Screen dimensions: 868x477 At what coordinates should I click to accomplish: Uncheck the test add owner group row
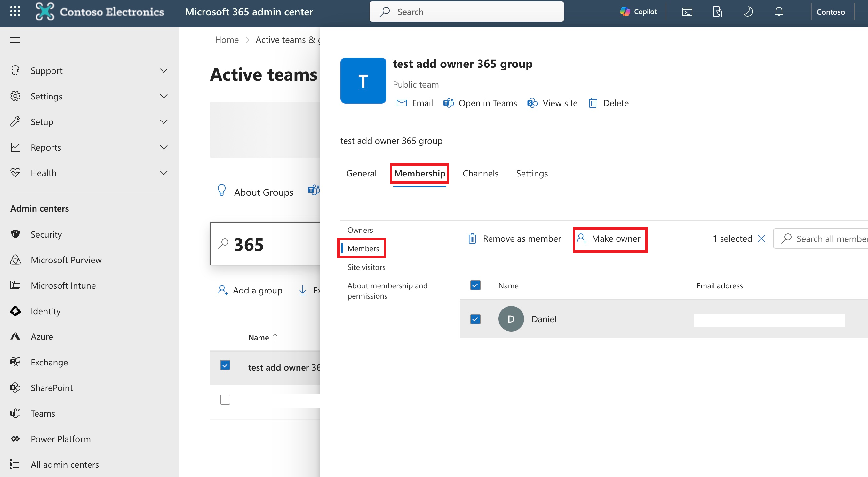225,365
